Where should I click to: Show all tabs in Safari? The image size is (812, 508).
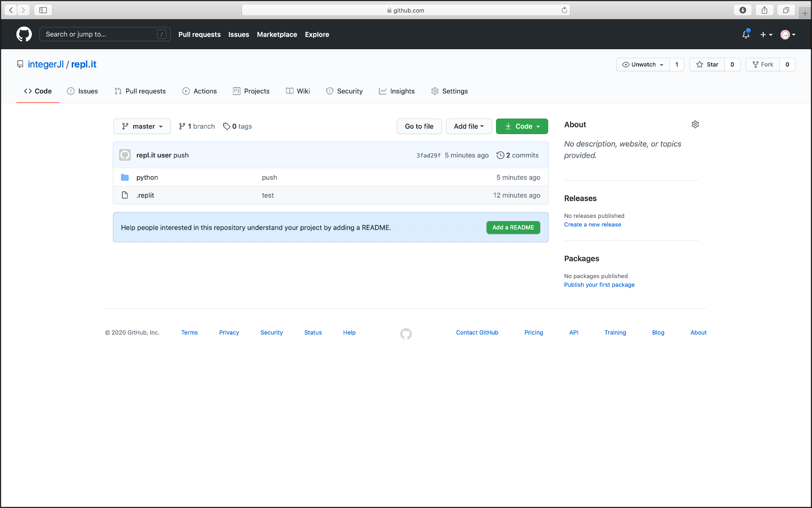[786, 10]
